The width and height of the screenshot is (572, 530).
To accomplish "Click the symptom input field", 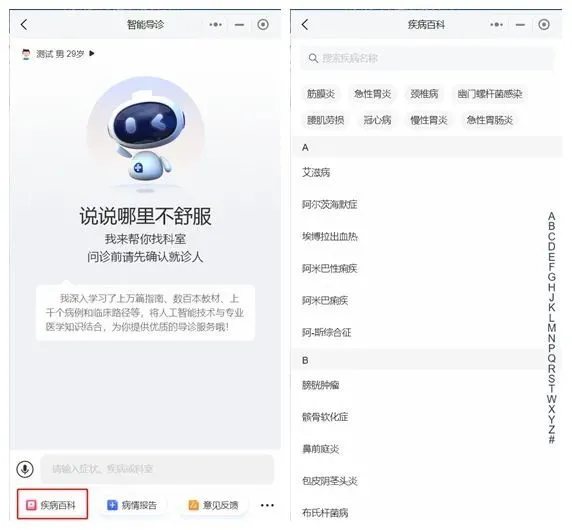I will 157,469.
